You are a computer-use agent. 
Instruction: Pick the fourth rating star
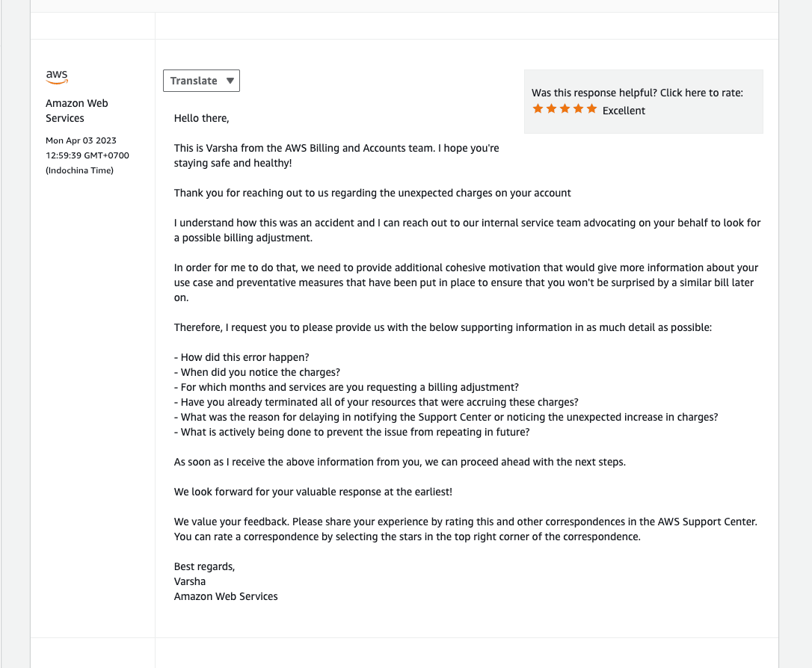578,109
